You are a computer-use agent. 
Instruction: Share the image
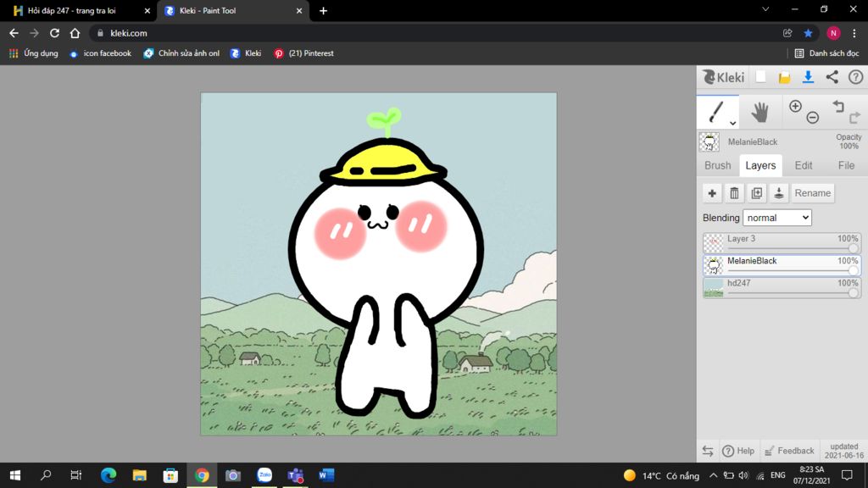(832, 77)
